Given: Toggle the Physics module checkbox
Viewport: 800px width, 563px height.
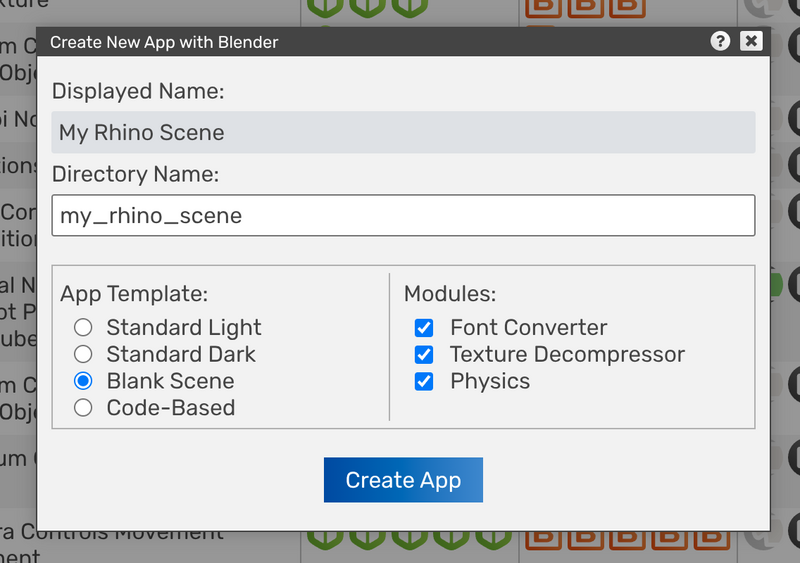Looking at the screenshot, I should pyautogui.click(x=424, y=381).
